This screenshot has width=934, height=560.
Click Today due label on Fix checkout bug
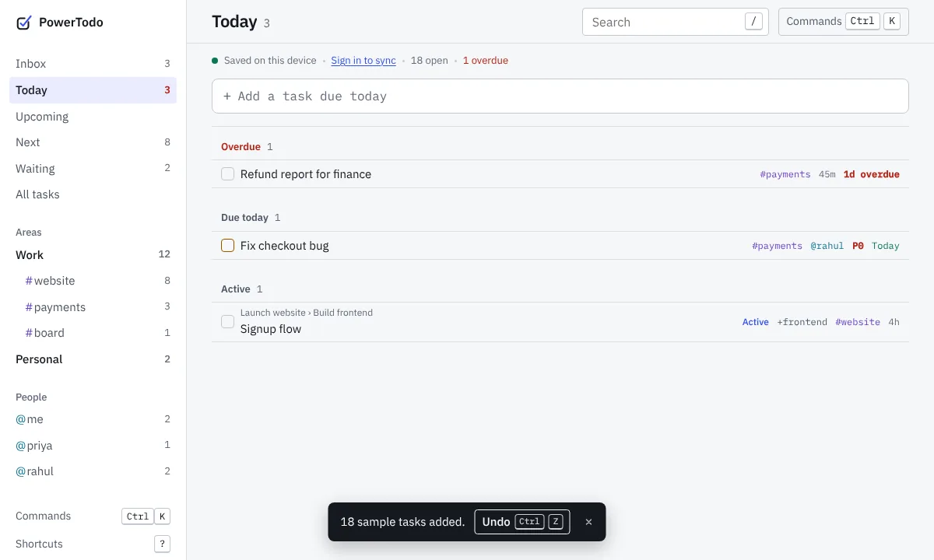886,246
